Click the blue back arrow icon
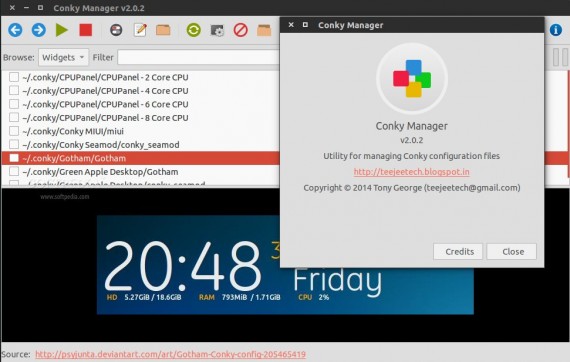570x362 pixels. (x=15, y=30)
